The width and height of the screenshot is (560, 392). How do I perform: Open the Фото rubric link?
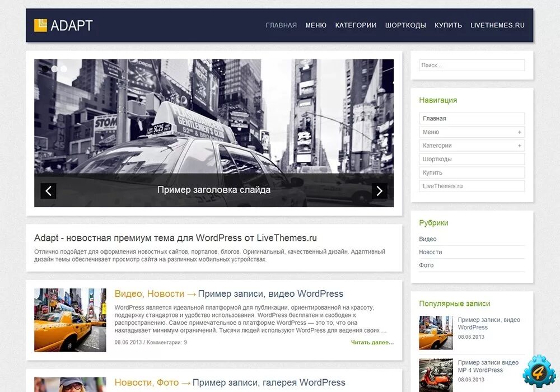tap(426, 265)
